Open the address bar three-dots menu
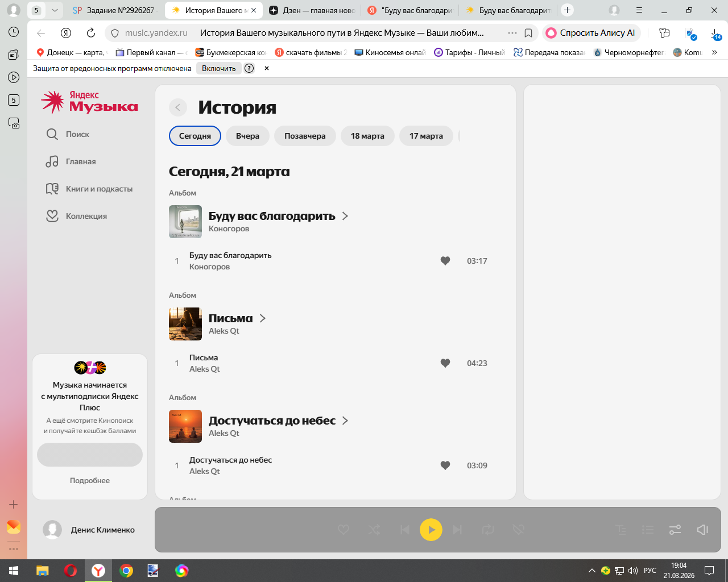Image resolution: width=728 pixels, height=582 pixels. pyautogui.click(x=512, y=33)
